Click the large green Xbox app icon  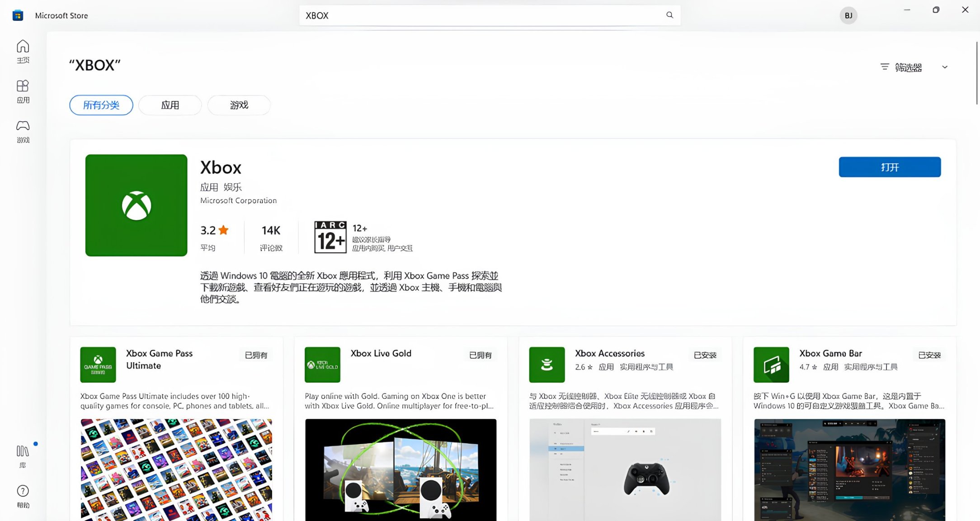point(136,205)
